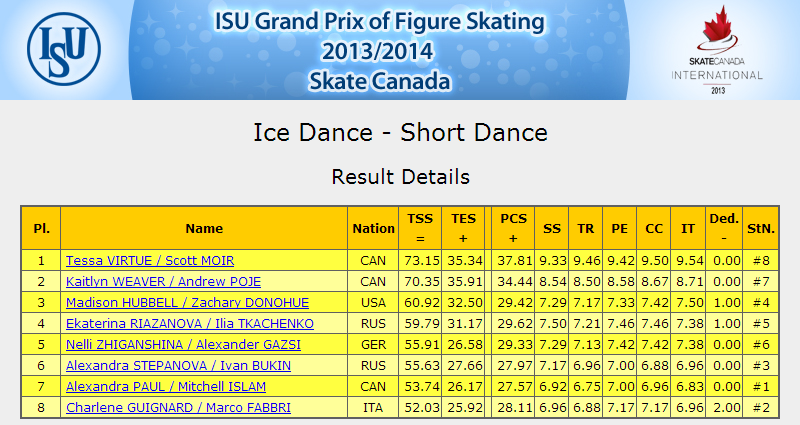800x425 pixels.
Task: Click the Ice Dance - Short Dance heading
Action: [401, 133]
